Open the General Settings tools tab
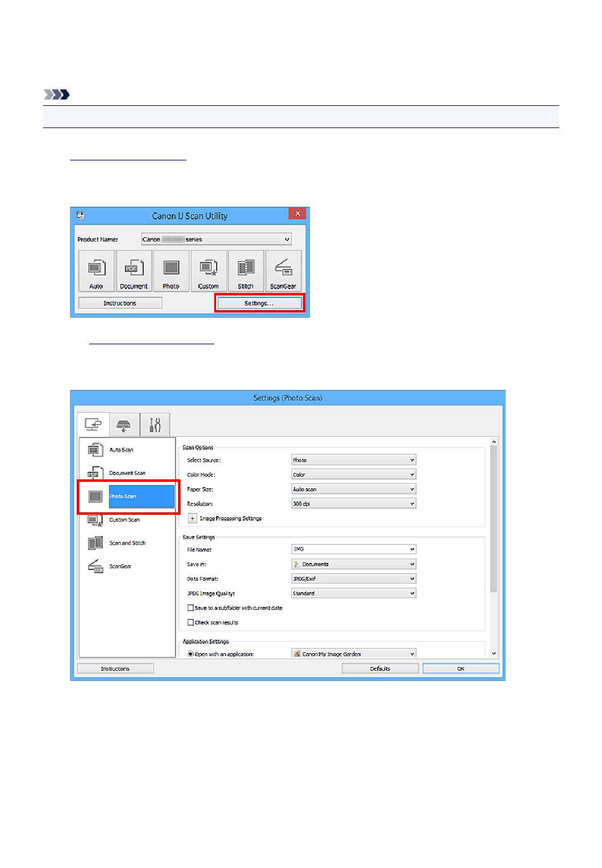The width and height of the screenshot is (602, 868). pos(155,425)
